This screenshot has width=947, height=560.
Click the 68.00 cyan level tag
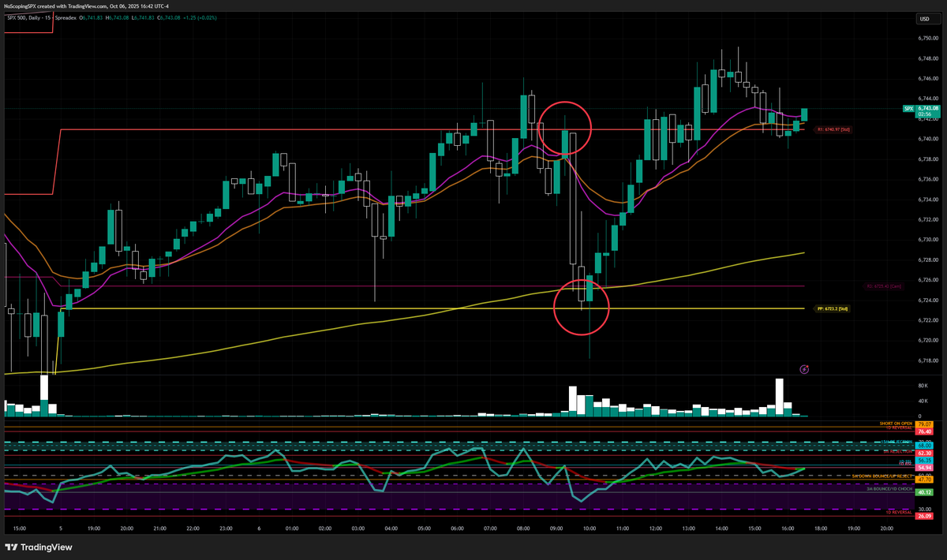pos(924,446)
